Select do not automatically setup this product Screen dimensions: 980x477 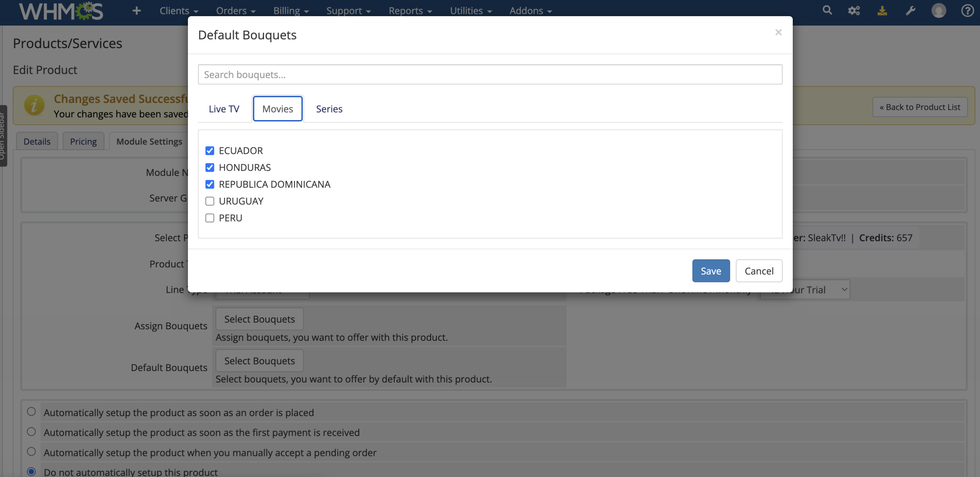click(31, 471)
